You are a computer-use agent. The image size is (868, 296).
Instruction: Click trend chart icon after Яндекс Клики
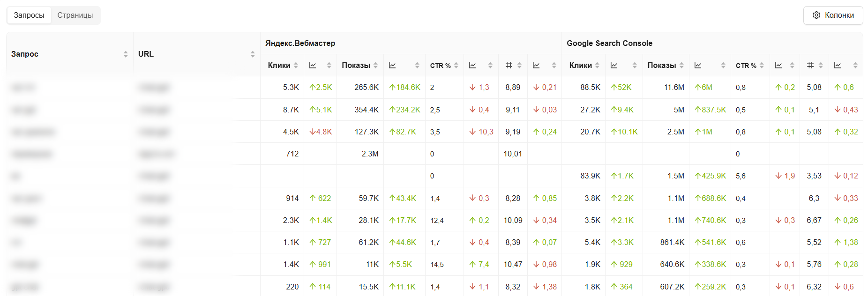click(x=313, y=66)
